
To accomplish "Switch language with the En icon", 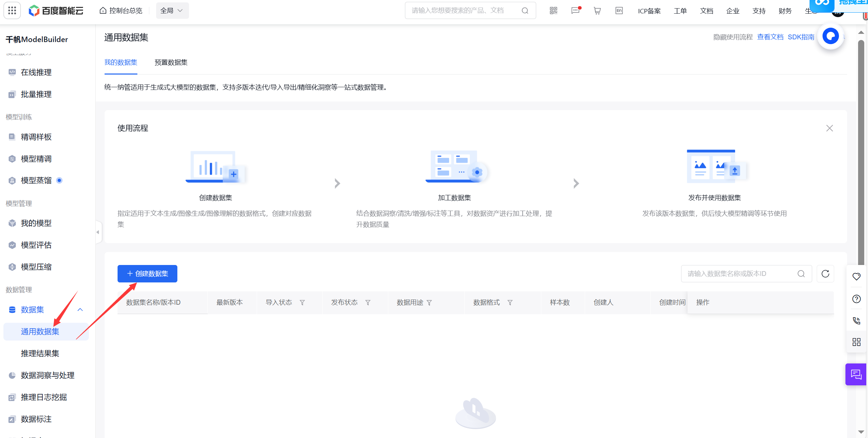I will [619, 11].
